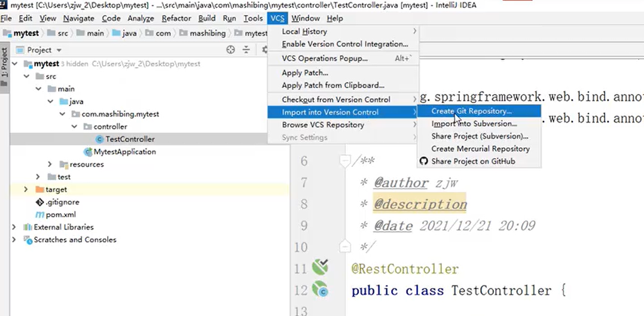Click the Spring bean gutter icon on line 11

tap(320, 267)
